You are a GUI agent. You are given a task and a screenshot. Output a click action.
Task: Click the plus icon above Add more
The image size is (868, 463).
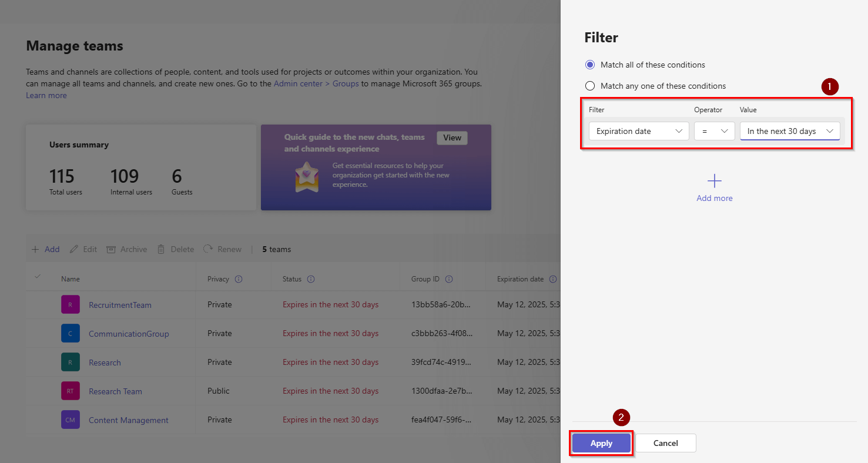(714, 181)
